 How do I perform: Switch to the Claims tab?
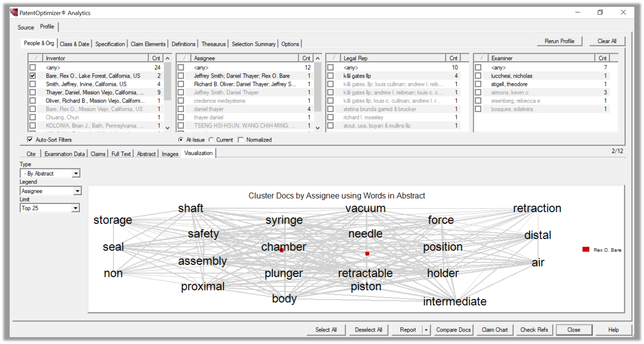pyautogui.click(x=98, y=154)
